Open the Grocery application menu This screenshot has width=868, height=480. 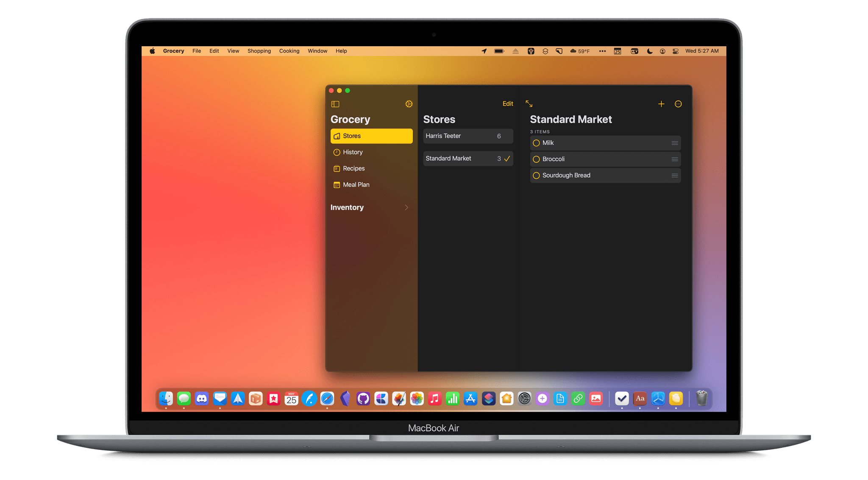pos(173,51)
